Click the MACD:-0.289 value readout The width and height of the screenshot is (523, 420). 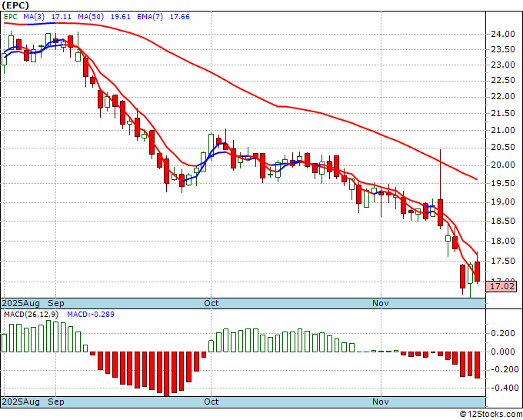(x=91, y=315)
